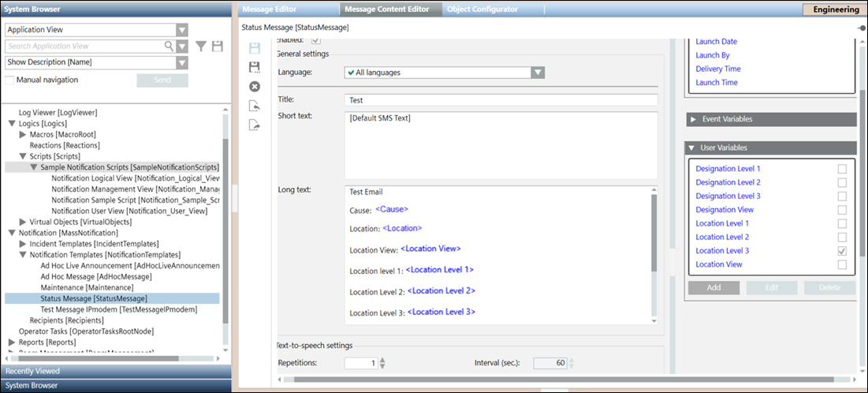Click the Save As icon below Save

[x=255, y=68]
